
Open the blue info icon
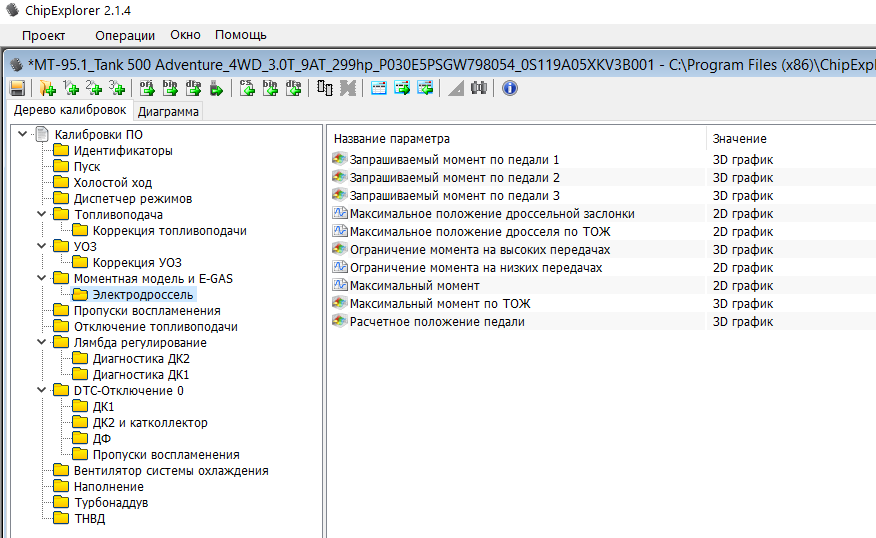[509, 88]
